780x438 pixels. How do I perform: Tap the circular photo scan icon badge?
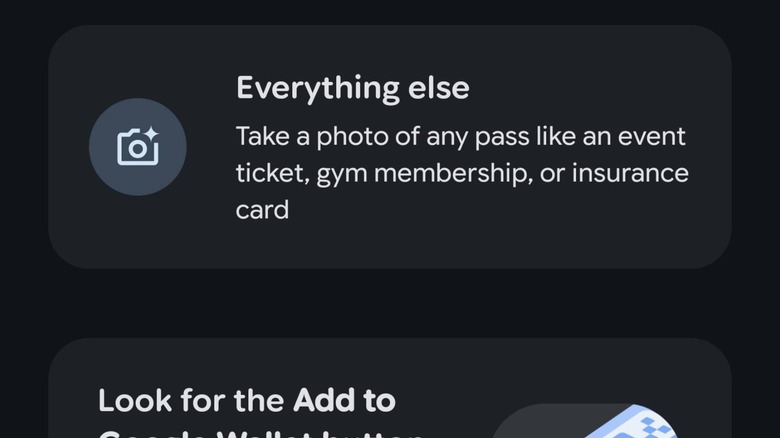pos(138,147)
